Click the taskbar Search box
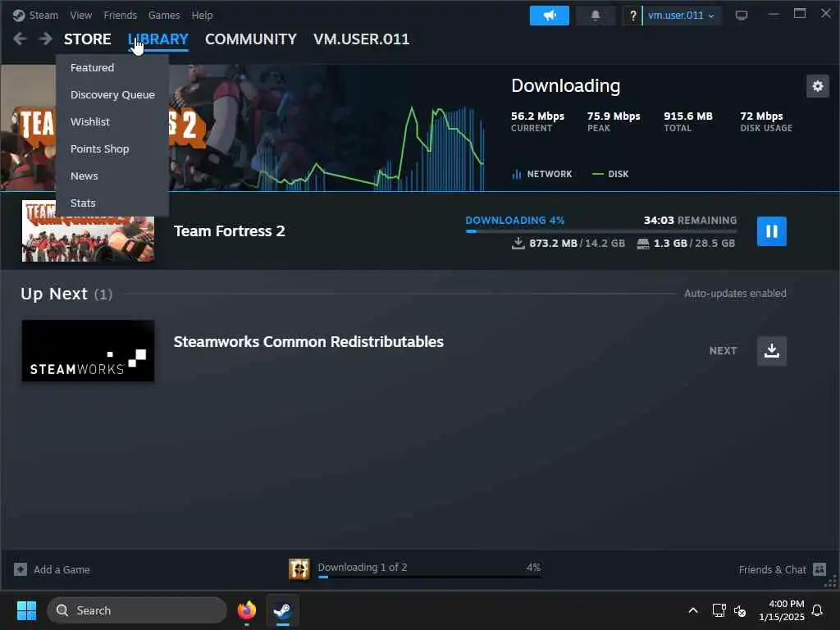 [x=137, y=610]
